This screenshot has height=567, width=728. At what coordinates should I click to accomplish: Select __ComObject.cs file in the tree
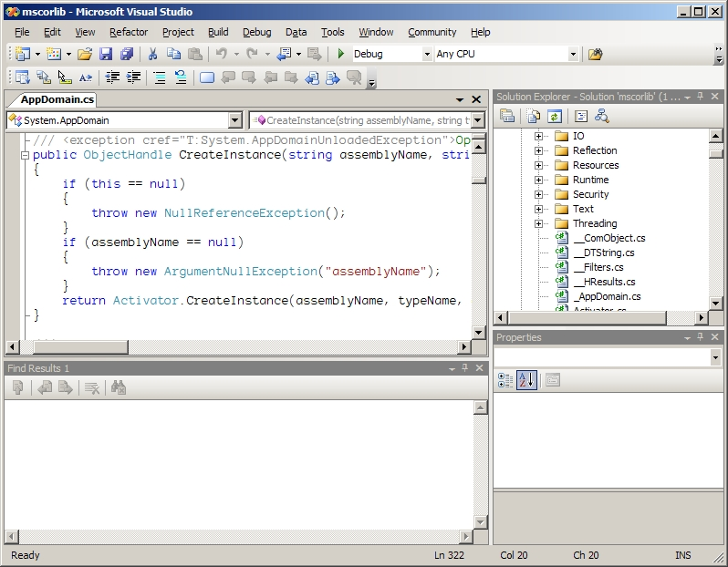[x=609, y=239]
